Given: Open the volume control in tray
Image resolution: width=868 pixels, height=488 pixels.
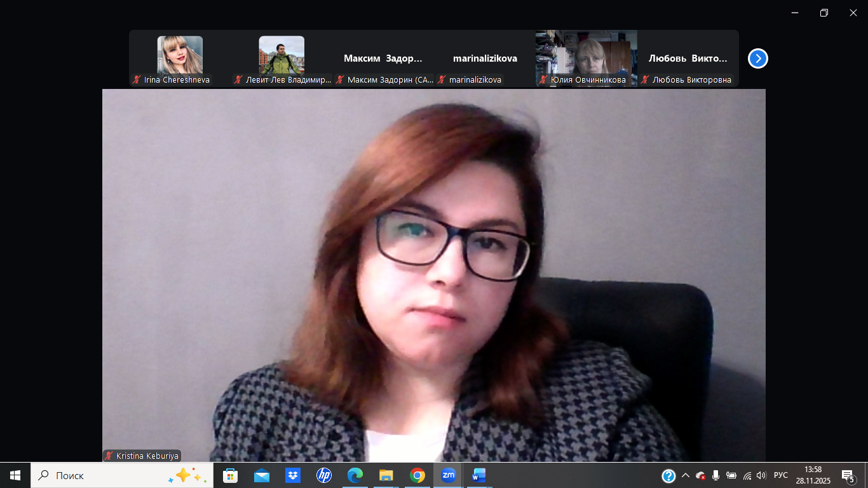Looking at the screenshot, I should 761,475.
